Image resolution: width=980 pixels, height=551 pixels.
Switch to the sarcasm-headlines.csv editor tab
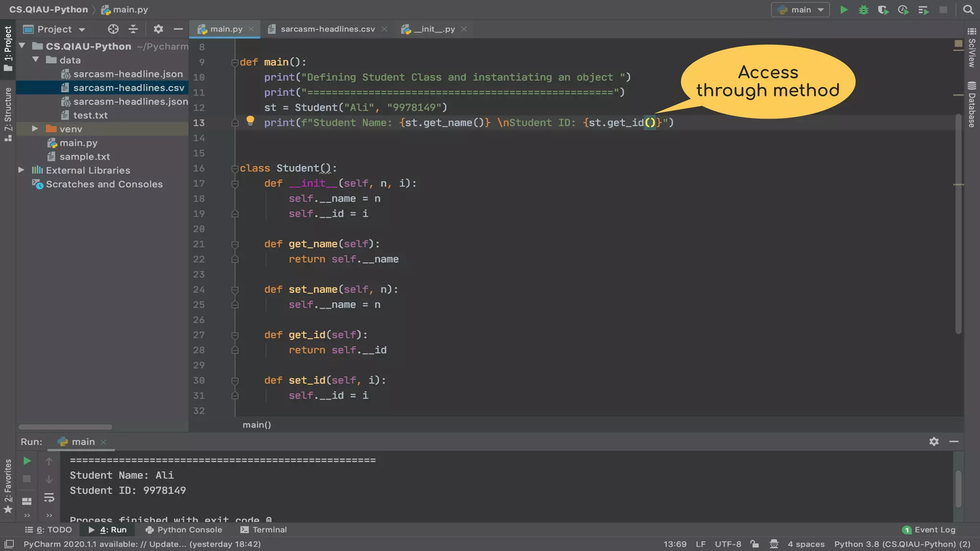point(327,29)
